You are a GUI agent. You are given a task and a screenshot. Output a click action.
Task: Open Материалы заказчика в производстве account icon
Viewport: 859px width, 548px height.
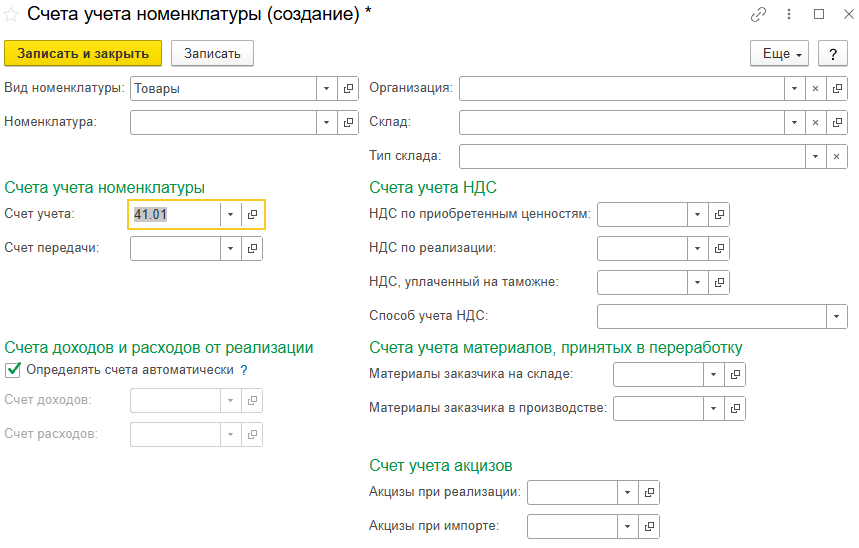735,408
